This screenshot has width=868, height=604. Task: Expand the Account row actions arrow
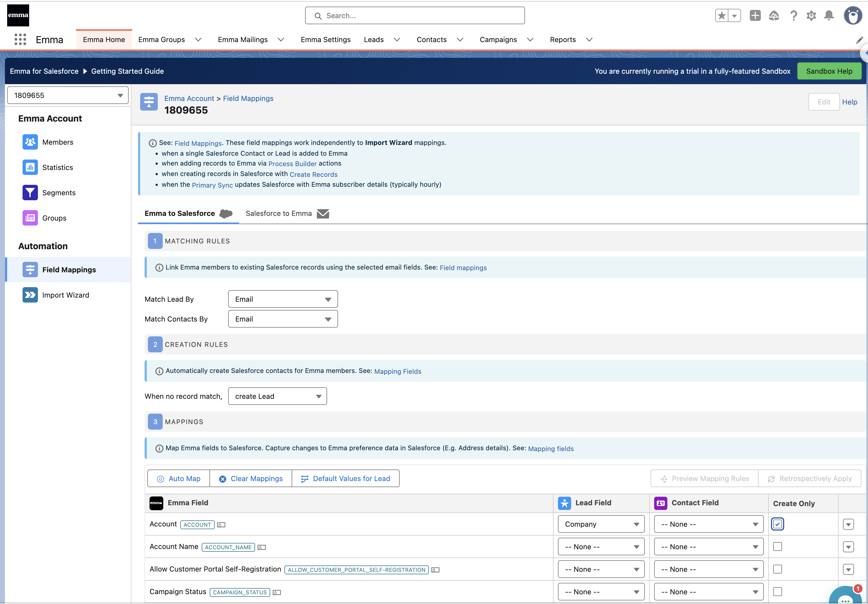[848, 524]
